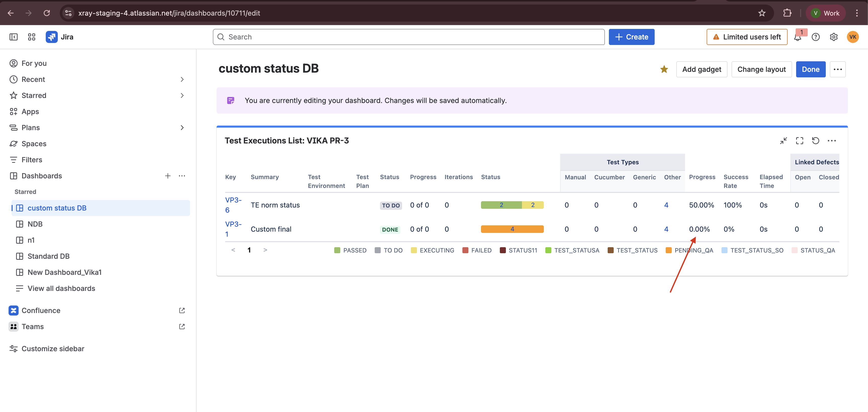Viewport: 868px width, 412px height.
Task: Toggle the FAILED legend status filter
Action: pos(477,250)
